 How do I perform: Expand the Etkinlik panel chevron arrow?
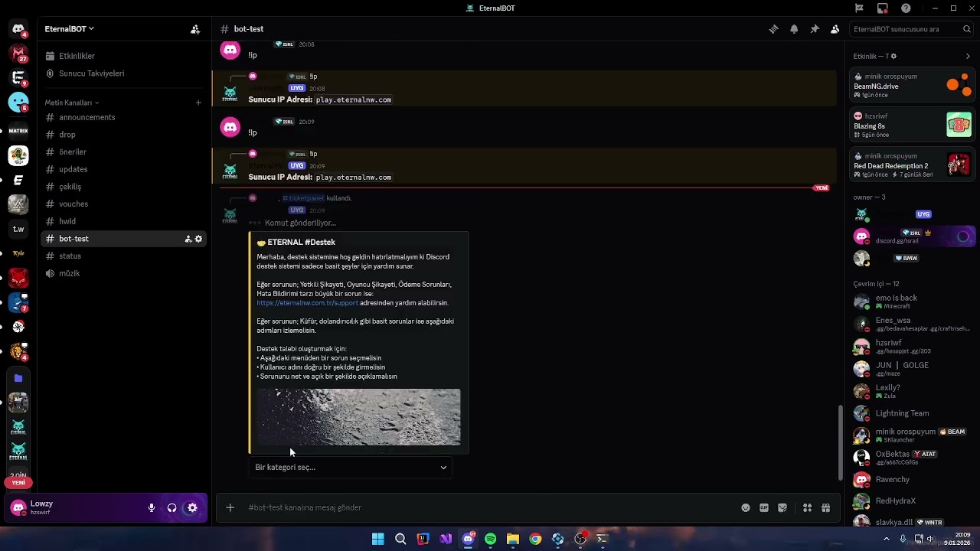pos(968,57)
